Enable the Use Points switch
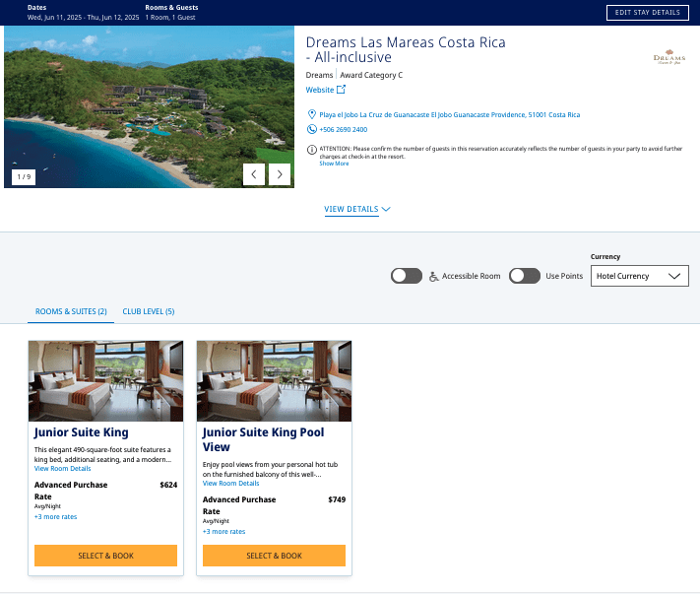This screenshot has width=700, height=594. click(525, 276)
